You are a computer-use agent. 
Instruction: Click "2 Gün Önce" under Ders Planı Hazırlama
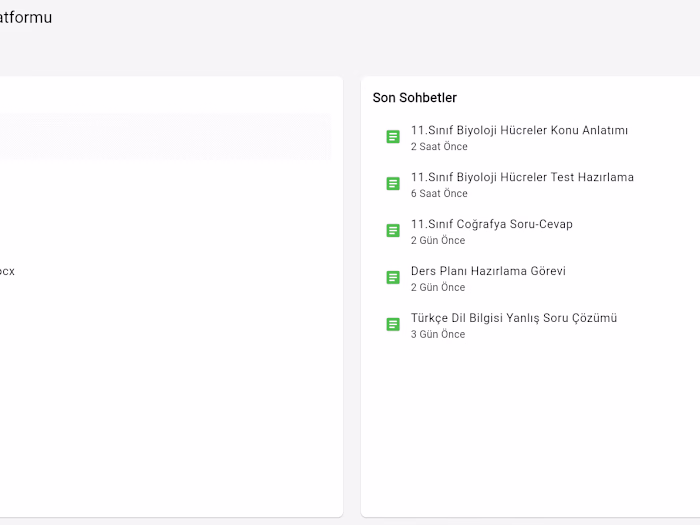tap(438, 288)
